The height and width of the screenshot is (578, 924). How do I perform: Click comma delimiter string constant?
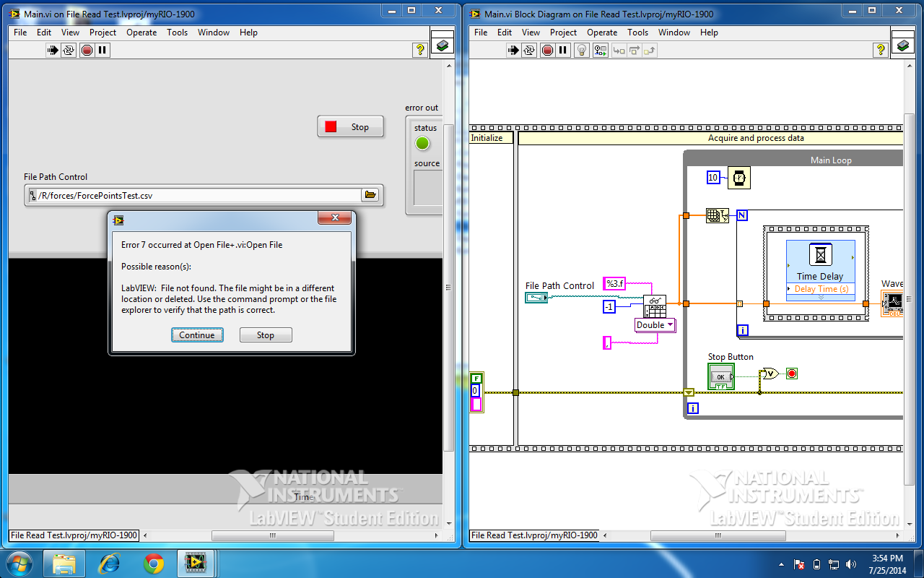(x=607, y=342)
